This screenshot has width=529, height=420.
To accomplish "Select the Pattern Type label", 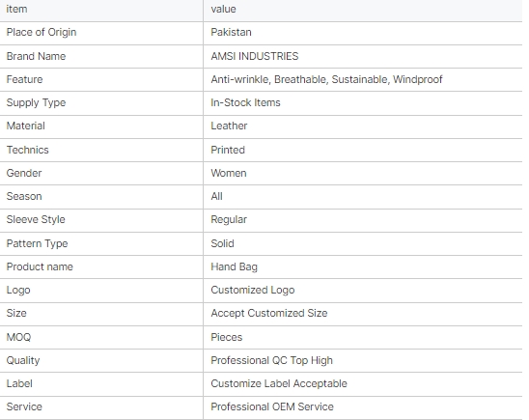I will [37, 243].
